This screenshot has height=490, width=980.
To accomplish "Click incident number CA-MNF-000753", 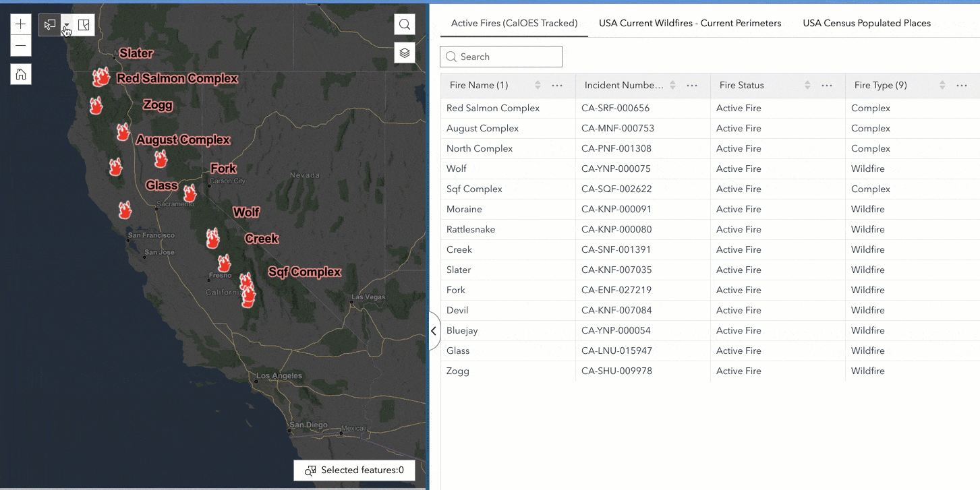I will [618, 128].
